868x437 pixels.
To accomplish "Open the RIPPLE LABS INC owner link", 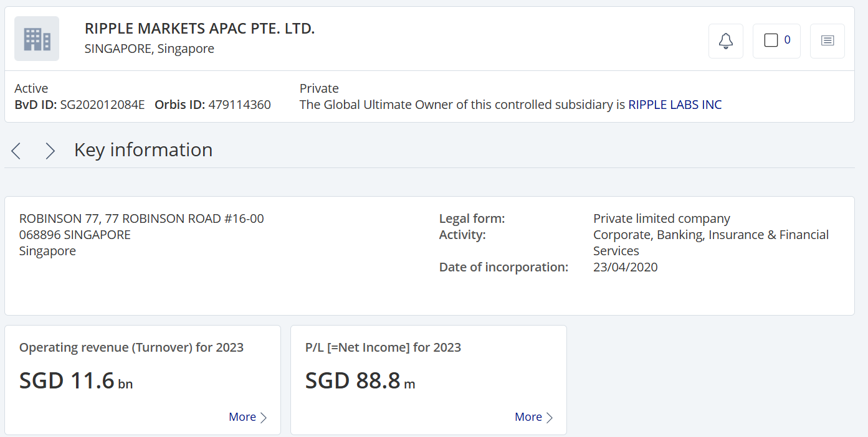I will [x=675, y=105].
